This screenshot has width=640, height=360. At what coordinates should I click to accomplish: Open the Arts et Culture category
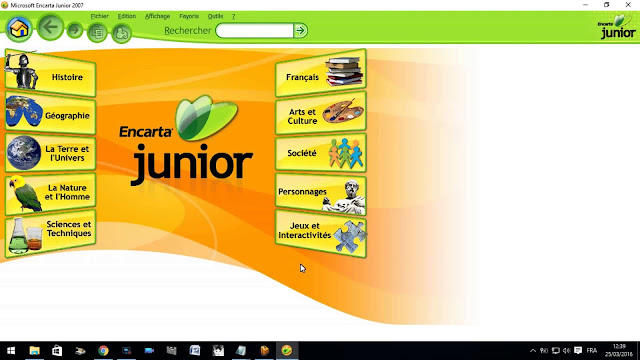coord(321,114)
